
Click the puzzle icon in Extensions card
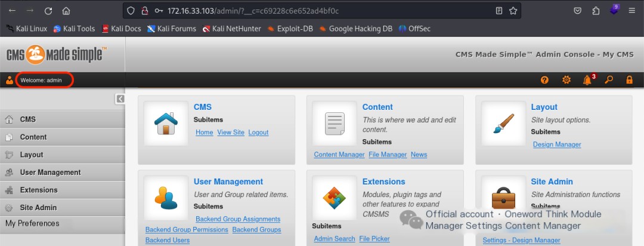(335, 198)
